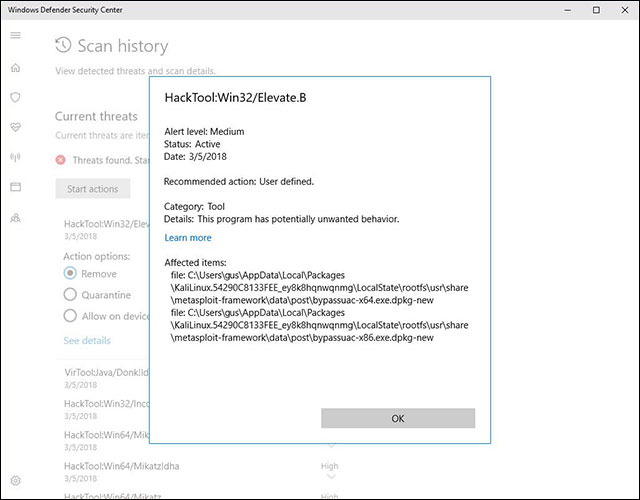
Task: Click the Category: Tool text
Action: point(194,207)
